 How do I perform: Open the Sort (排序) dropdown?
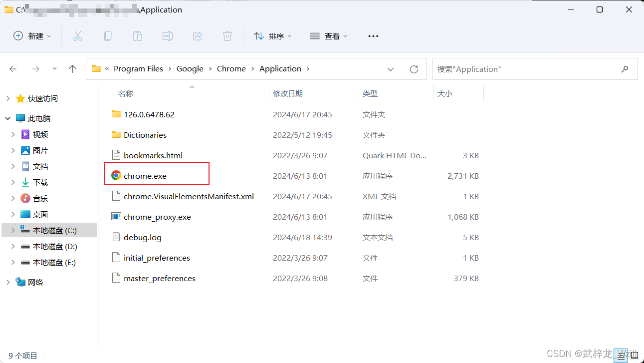click(272, 36)
